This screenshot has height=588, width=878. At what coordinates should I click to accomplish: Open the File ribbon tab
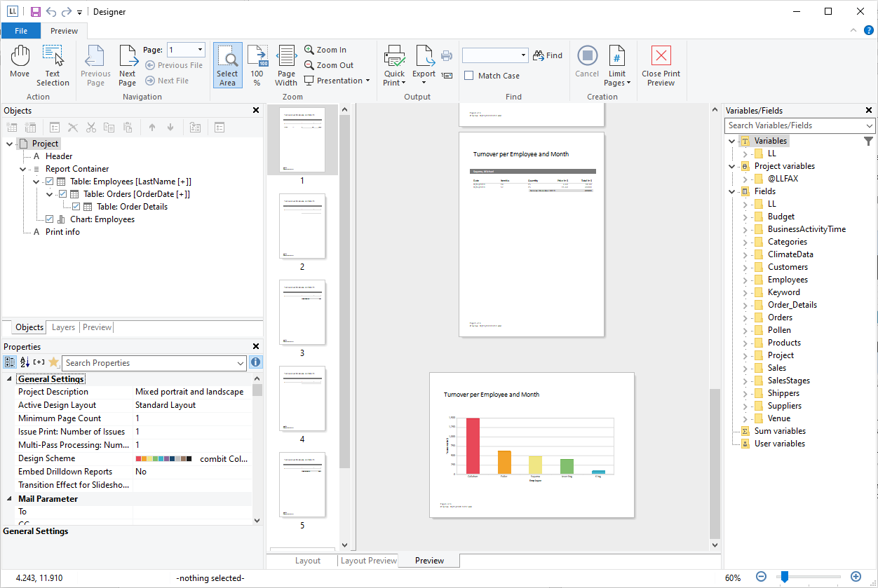pyautogui.click(x=20, y=31)
